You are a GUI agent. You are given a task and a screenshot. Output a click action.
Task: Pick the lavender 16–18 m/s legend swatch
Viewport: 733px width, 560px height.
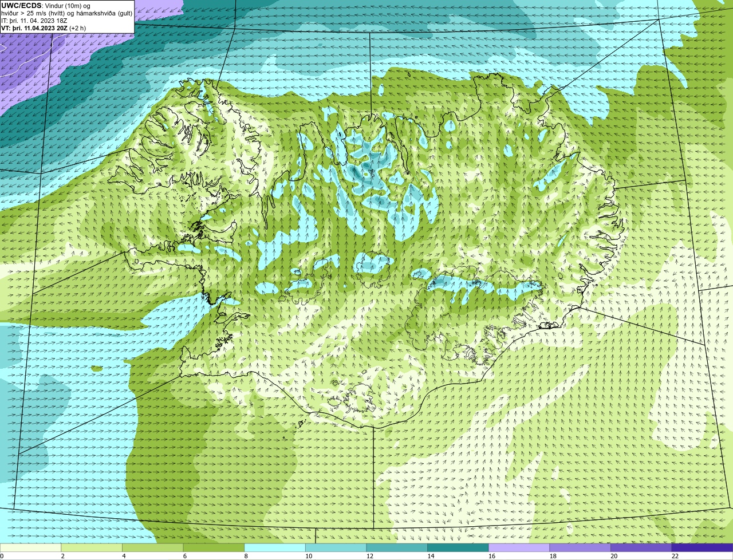tap(519, 548)
